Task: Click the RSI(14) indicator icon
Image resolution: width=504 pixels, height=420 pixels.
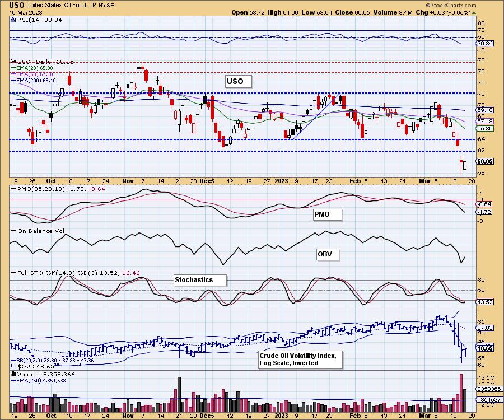Action: point(13,20)
